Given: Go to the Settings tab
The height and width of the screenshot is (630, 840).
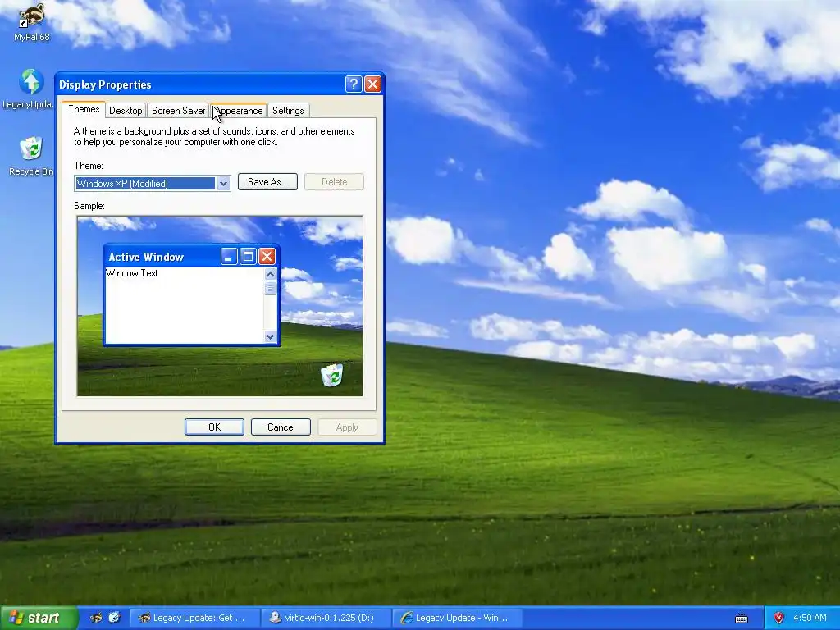Looking at the screenshot, I should 288,111.
